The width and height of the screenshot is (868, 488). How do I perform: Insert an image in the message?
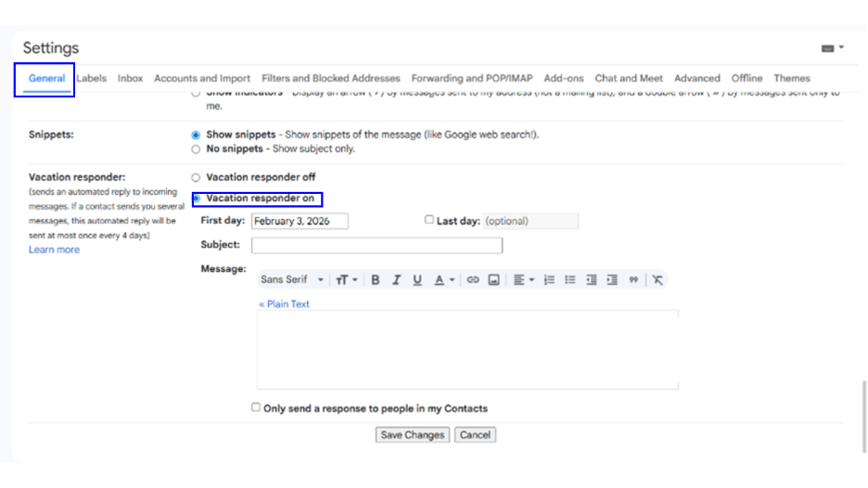pyautogui.click(x=493, y=280)
